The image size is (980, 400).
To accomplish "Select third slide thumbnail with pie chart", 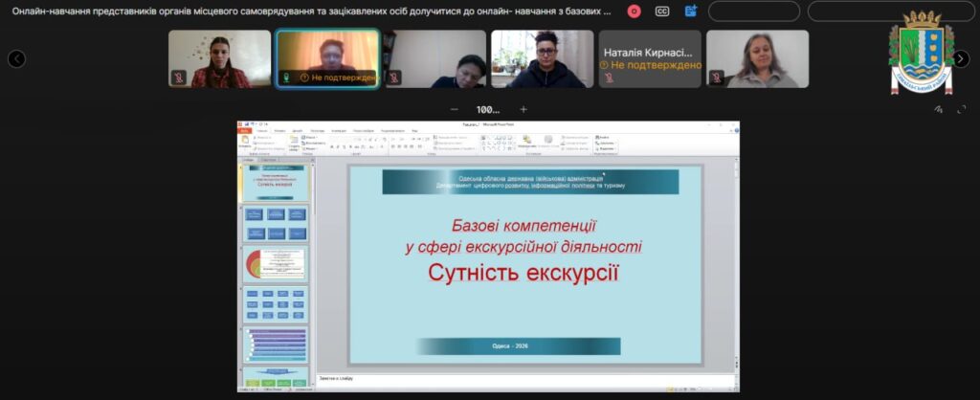I will [275, 263].
